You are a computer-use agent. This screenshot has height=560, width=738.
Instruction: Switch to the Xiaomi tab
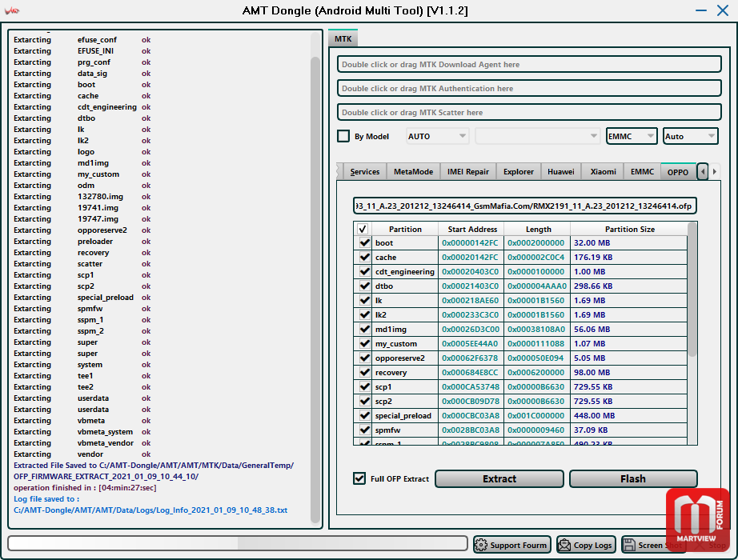[x=603, y=172]
